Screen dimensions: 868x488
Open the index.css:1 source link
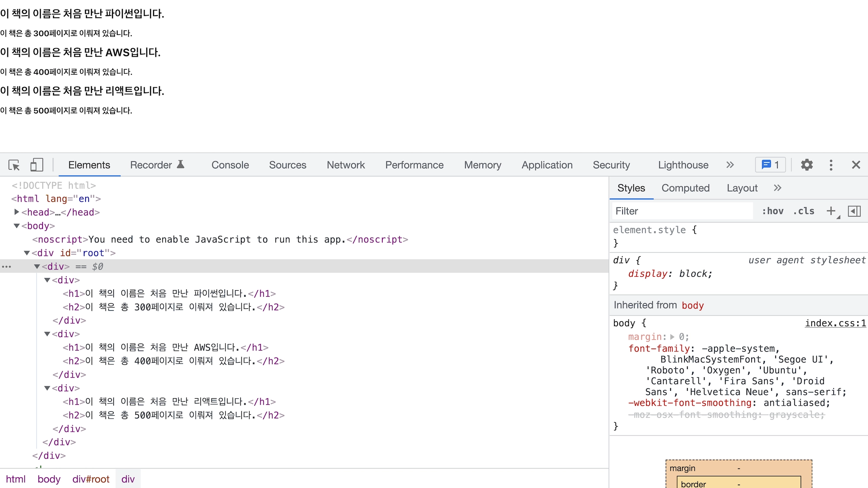(x=835, y=323)
